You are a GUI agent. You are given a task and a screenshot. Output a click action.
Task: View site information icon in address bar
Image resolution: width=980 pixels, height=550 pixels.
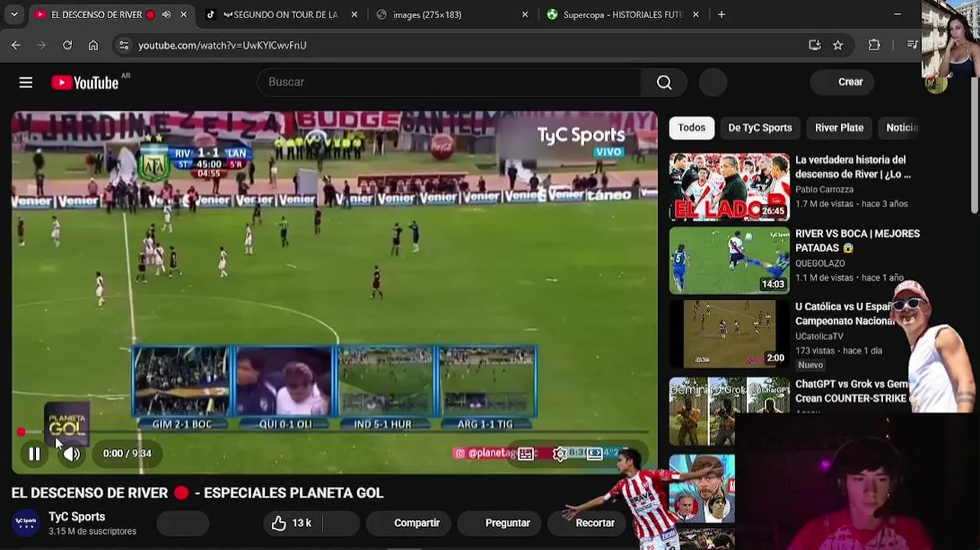124,45
